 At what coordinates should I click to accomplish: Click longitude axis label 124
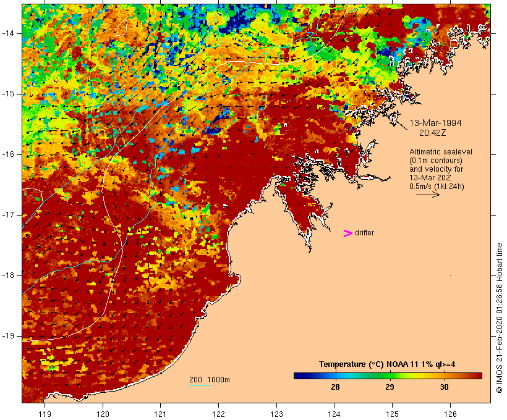334,414
